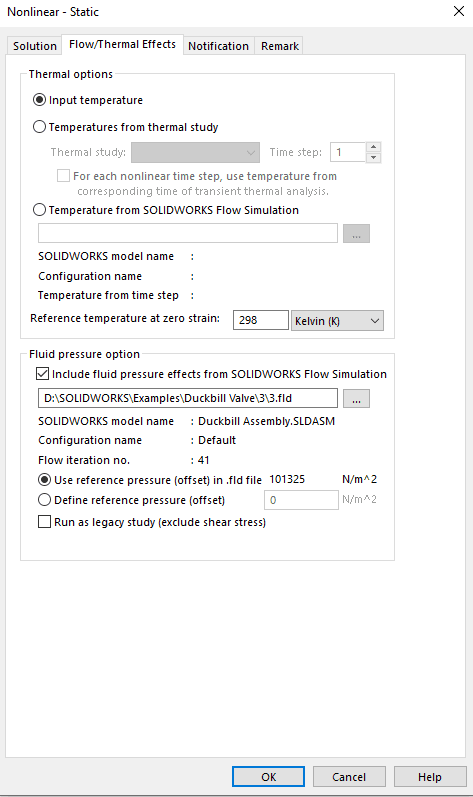Browse for thermal Flow Simulation results file
Viewport: 473px width, 797px height.
click(356, 233)
